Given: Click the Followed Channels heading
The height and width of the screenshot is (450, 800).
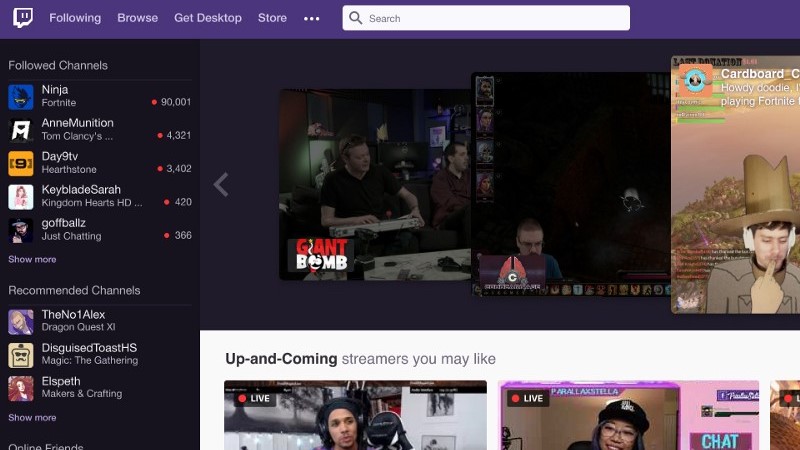Looking at the screenshot, I should point(58,65).
